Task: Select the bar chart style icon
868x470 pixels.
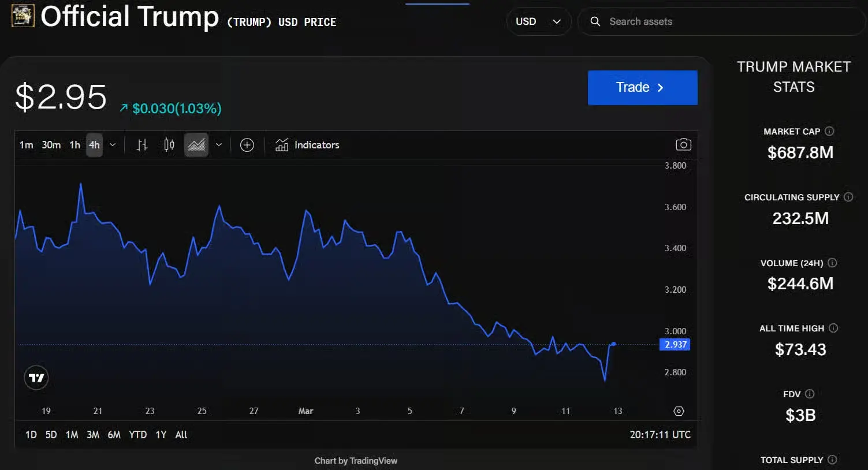Action: (142, 145)
